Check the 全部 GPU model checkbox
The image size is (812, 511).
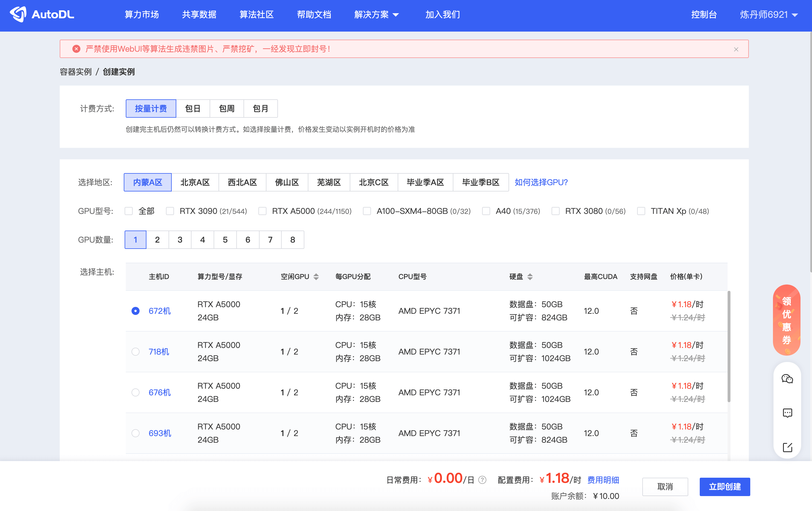click(128, 211)
